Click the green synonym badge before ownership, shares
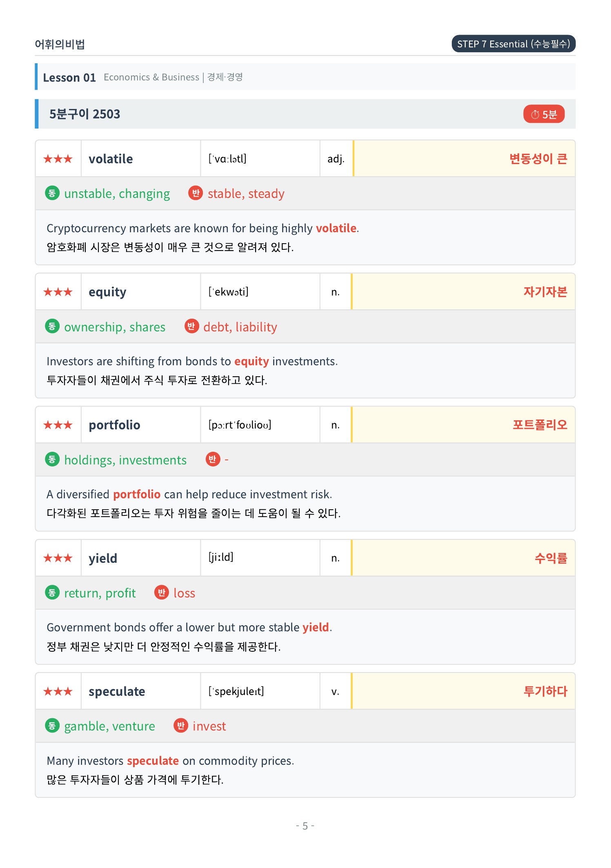 click(52, 326)
